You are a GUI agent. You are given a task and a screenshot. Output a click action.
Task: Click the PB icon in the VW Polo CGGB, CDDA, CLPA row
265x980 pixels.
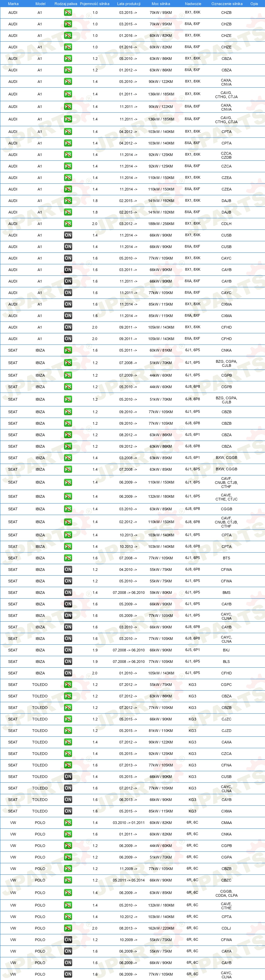68,892
